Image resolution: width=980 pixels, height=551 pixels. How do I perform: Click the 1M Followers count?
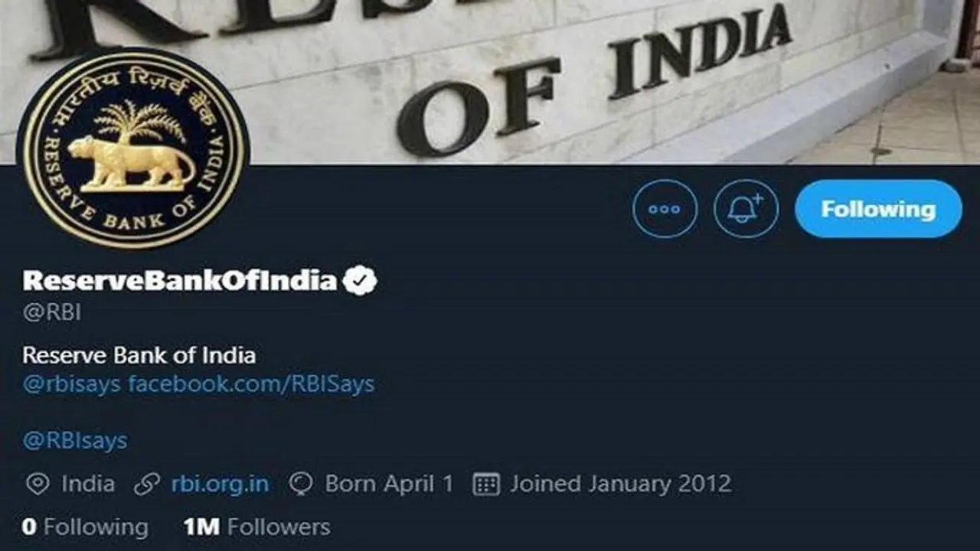256,527
